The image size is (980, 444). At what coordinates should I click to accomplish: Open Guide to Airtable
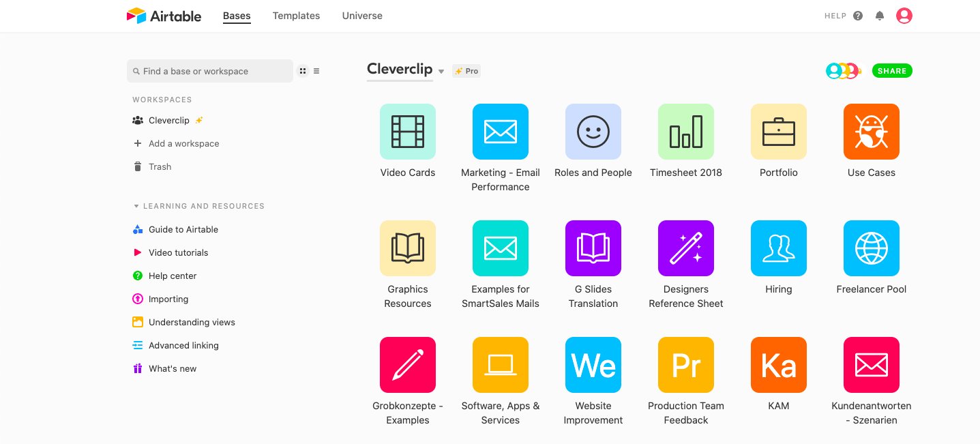tap(176, 229)
